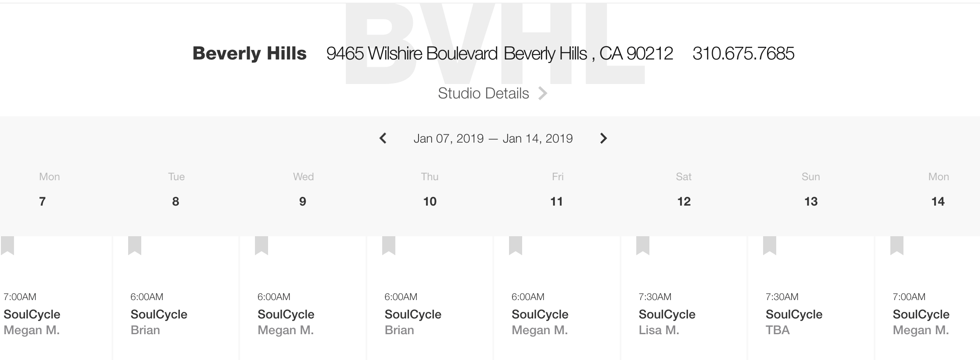Click bookmark icon on Tuesday 8 class

pos(135,245)
